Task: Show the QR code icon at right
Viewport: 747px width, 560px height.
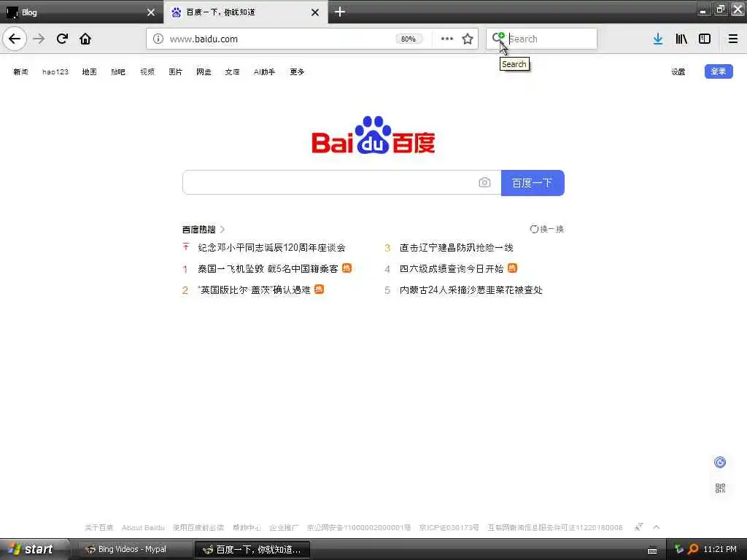Action: tap(720, 488)
